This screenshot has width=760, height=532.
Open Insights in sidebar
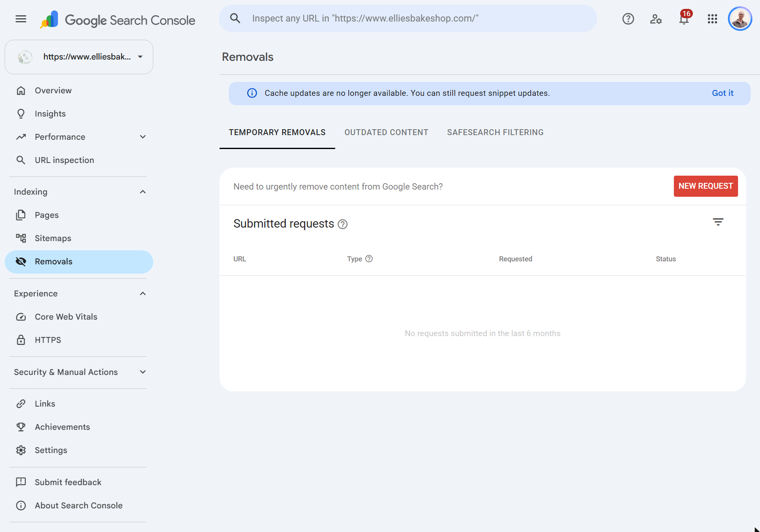(79, 114)
